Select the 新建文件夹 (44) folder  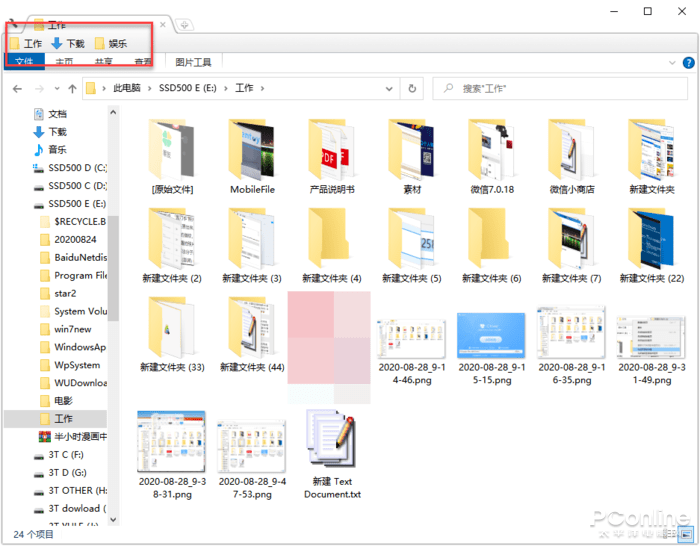click(x=252, y=334)
